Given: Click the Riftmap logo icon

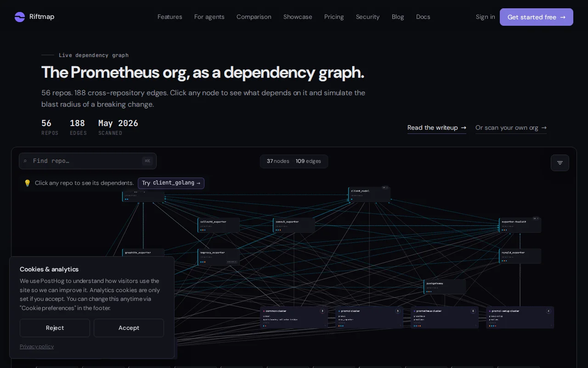Looking at the screenshot, I should 20,17.
